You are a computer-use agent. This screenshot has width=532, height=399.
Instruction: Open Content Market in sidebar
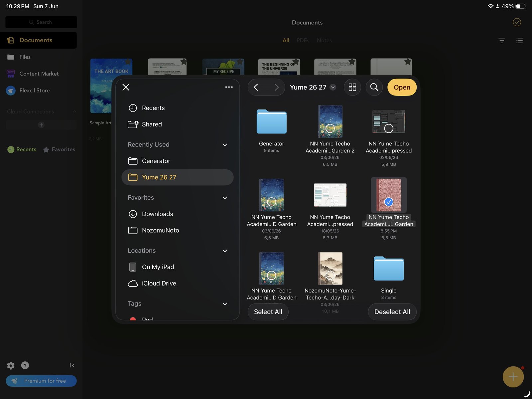[x=39, y=74]
